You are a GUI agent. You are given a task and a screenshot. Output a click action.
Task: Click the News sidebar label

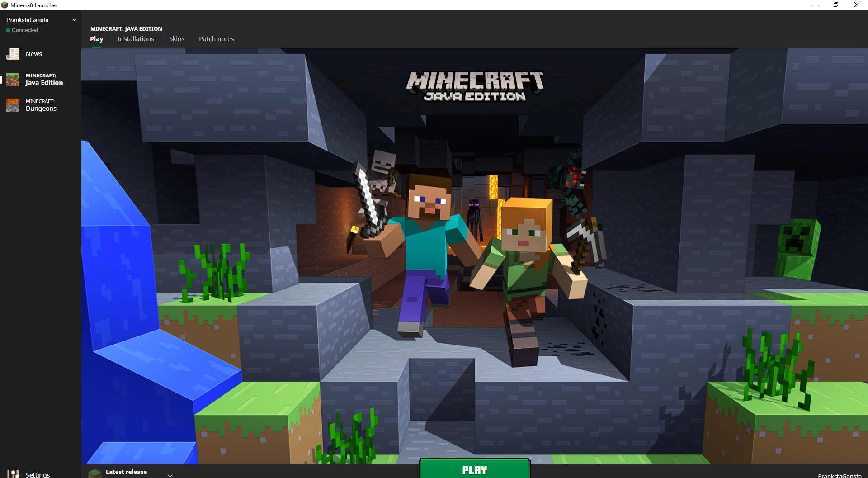click(x=34, y=54)
